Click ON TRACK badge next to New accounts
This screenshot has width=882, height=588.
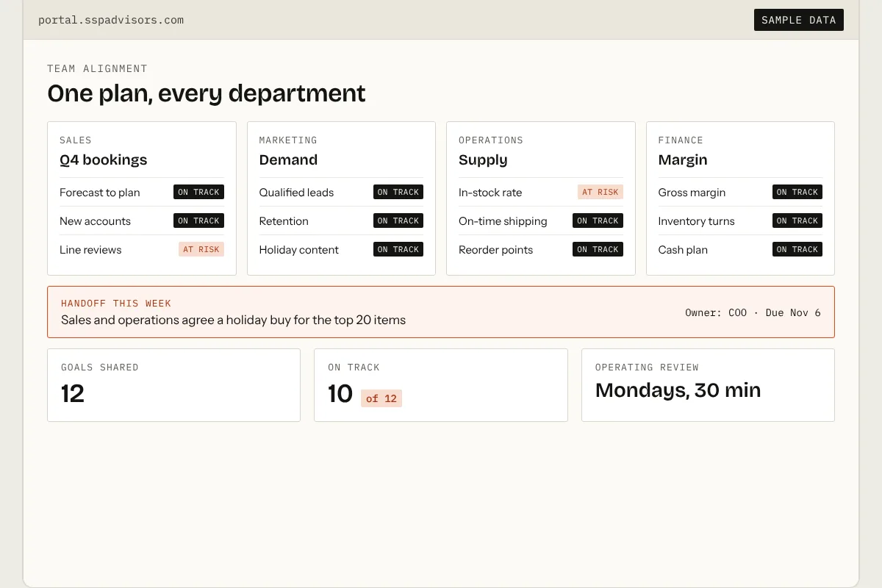tap(198, 220)
